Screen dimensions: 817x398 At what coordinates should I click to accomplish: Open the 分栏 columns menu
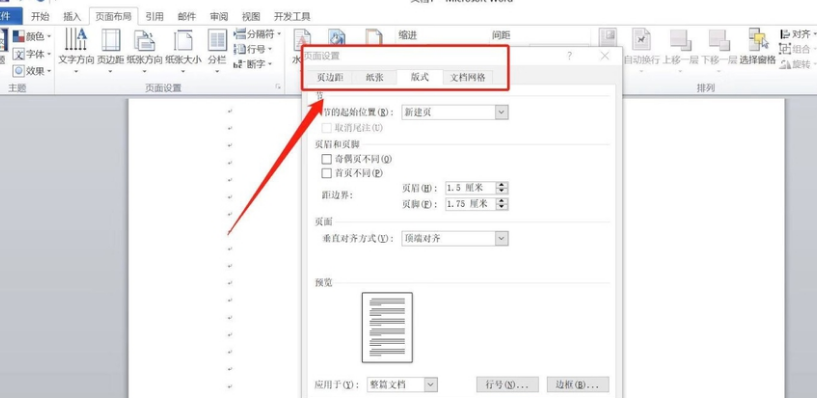pos(217,51)
